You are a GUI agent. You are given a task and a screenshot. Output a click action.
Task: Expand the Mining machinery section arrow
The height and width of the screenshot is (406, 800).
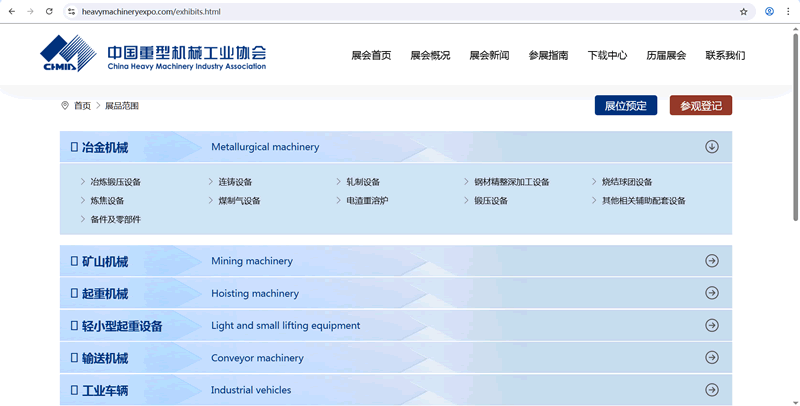click(712, 261)
